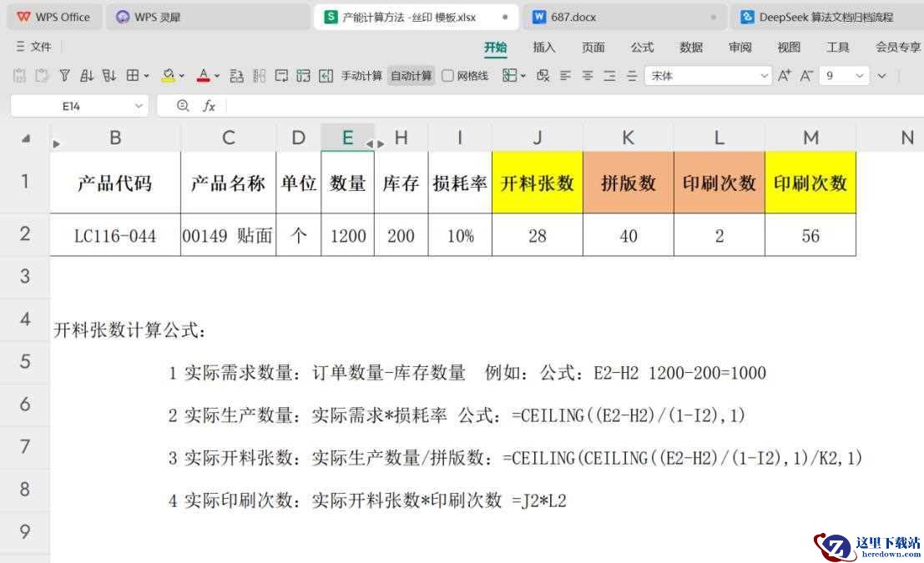Select column E header
The width and height of the screenshot is (924, 563).
pos(348,138)
